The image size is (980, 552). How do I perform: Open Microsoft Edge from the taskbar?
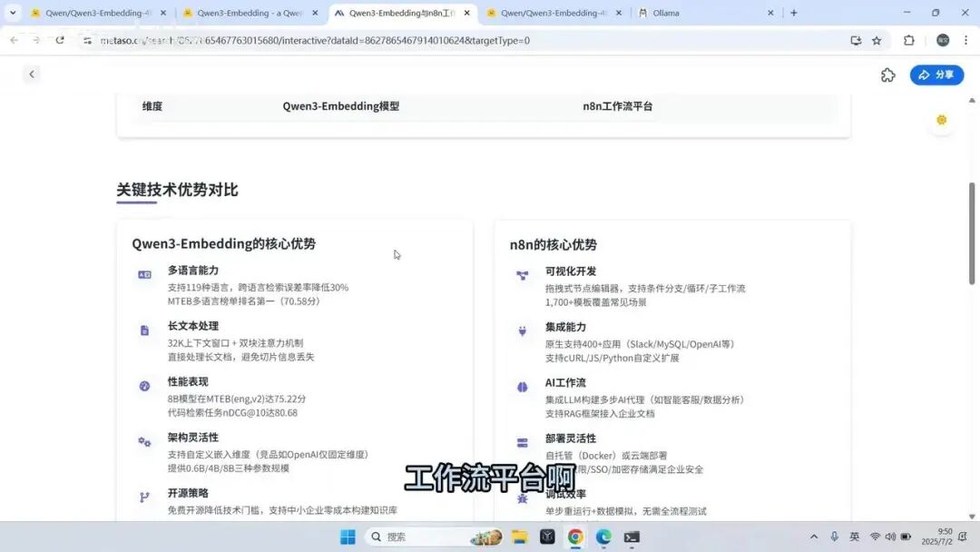[x=603, y=537]
